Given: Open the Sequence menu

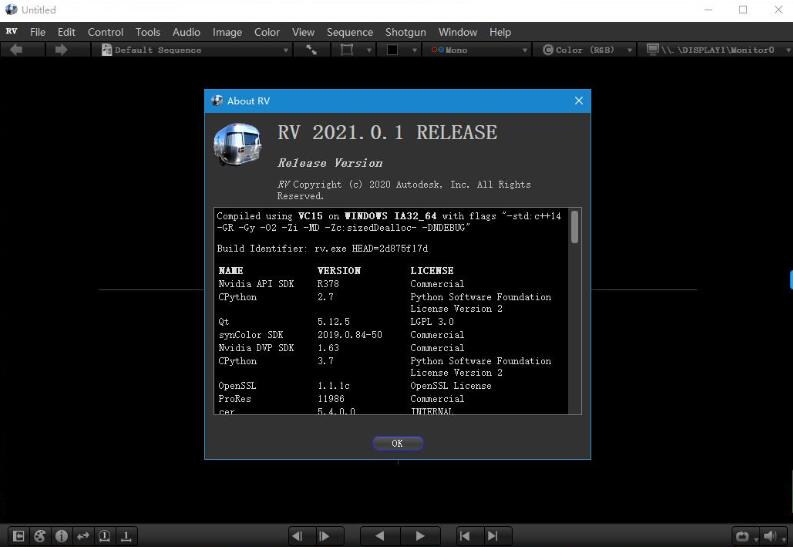Looking at the screenshot, I should pos(350,32).
